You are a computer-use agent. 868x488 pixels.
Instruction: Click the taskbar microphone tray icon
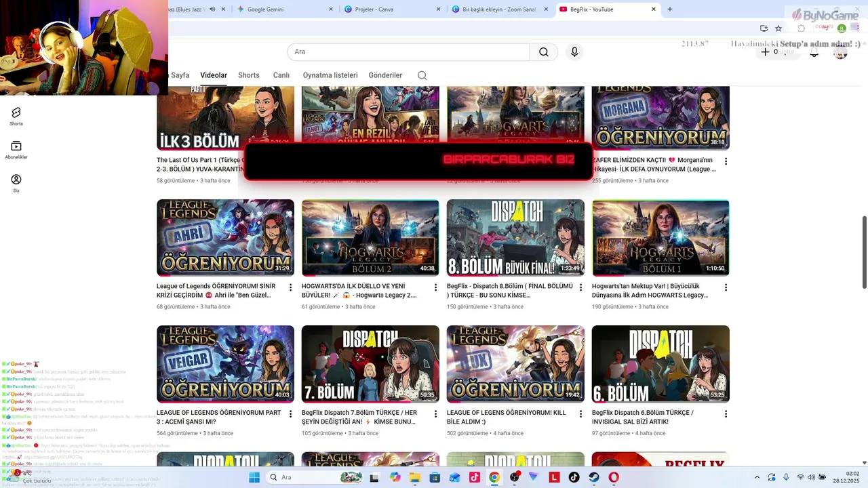click(x=786, y=477)
